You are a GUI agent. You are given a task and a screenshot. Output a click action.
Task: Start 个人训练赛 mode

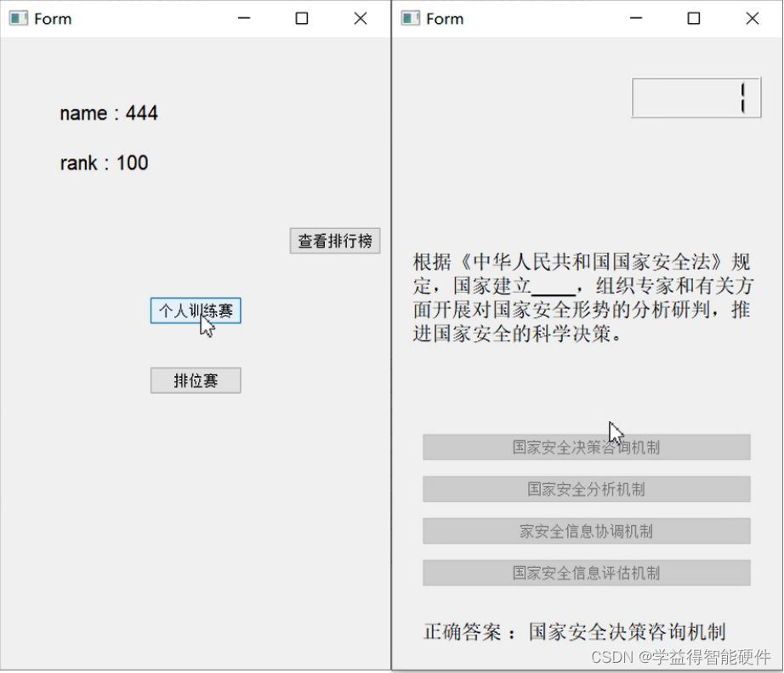pyautogui.click(x=196, y=311)
